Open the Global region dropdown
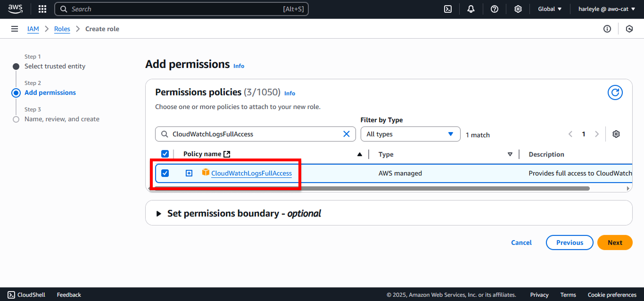 click(550, 9)
